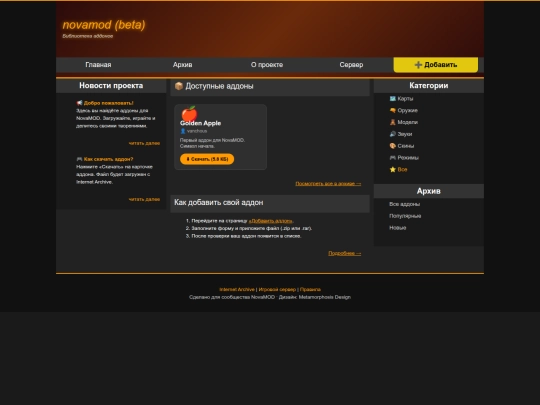
Task: Show Популярные addons in the sidebar
Action: pyautogui.click(x=405, y=216)
